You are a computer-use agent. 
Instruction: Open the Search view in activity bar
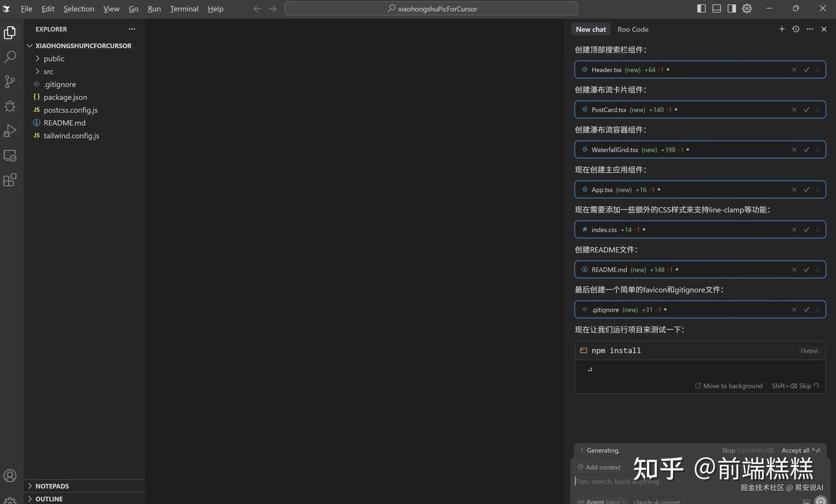coord(10,57)
